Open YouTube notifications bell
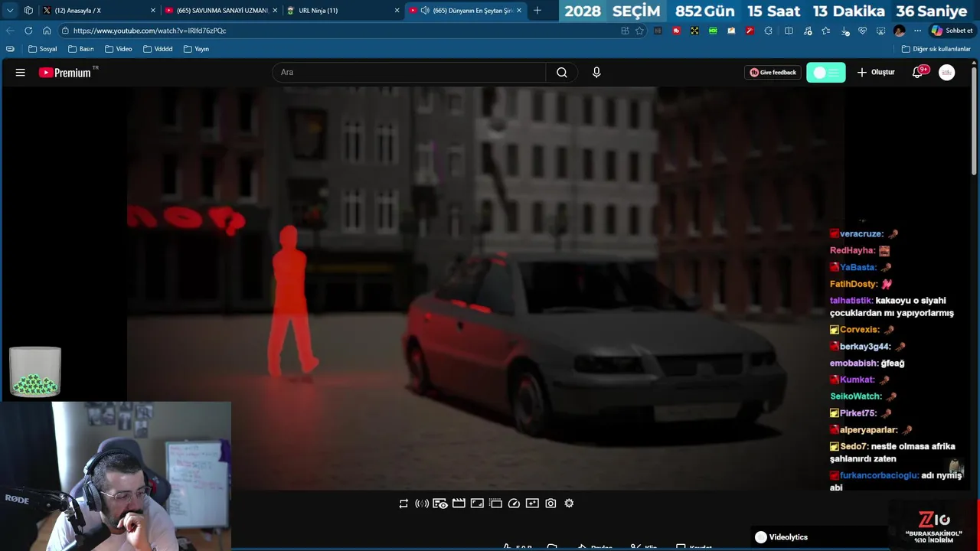The height and width of the screenshot is (551, 980). pyautogui.click(x=918, y=72)
